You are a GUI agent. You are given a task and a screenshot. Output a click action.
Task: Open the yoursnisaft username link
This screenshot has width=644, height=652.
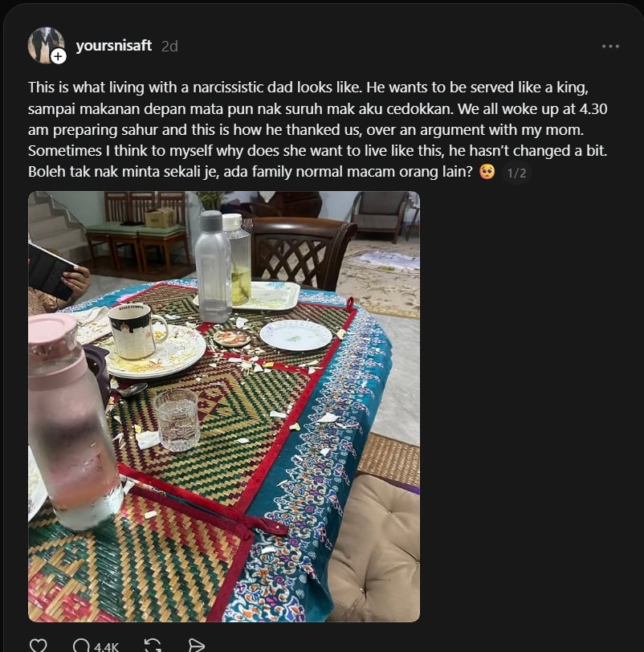tap(113, 45)
